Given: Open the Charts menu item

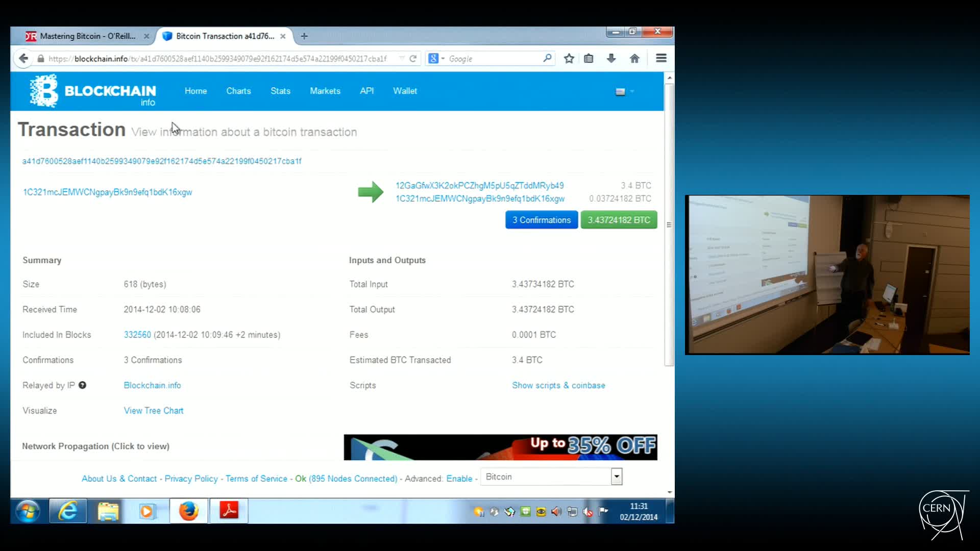Looking at the screenshot, I should tap(238, 91).
